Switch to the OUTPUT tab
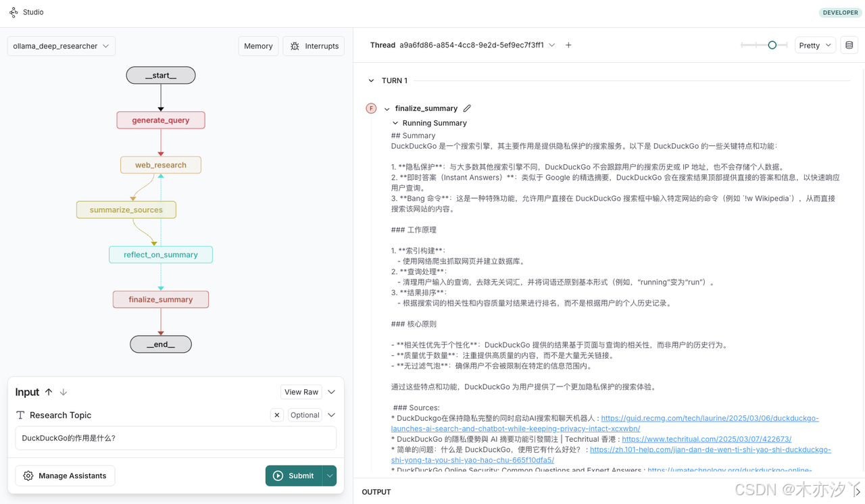 click(x=376, y=492)
